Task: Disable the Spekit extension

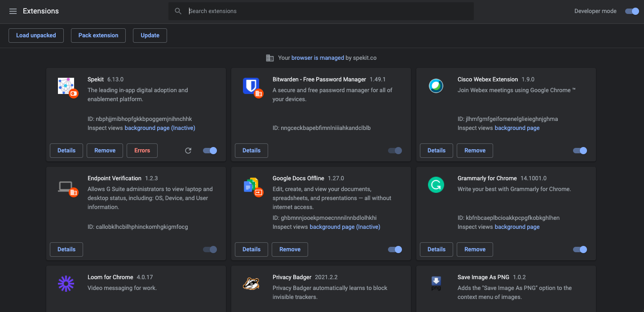Action: [x=210, y=151]
